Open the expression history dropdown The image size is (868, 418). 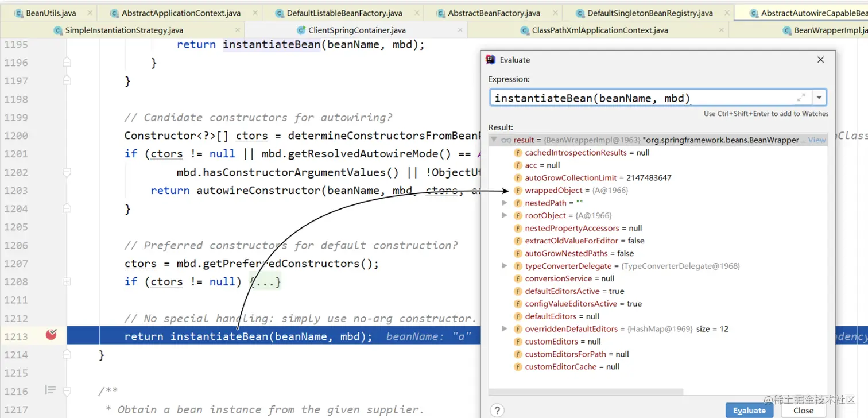pyautogui.click(x=819, y=98)
